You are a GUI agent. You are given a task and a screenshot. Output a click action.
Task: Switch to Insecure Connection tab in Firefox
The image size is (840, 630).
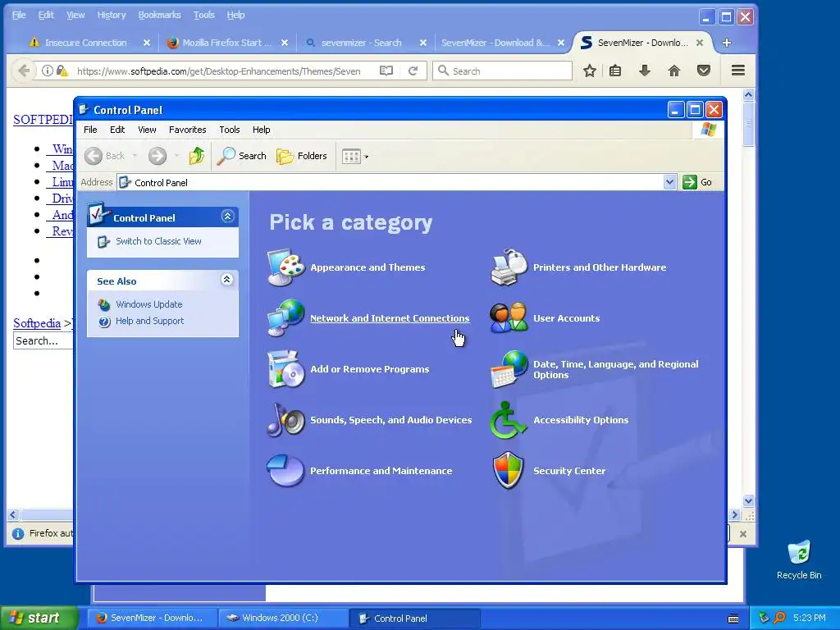click(x=85, y=43)
